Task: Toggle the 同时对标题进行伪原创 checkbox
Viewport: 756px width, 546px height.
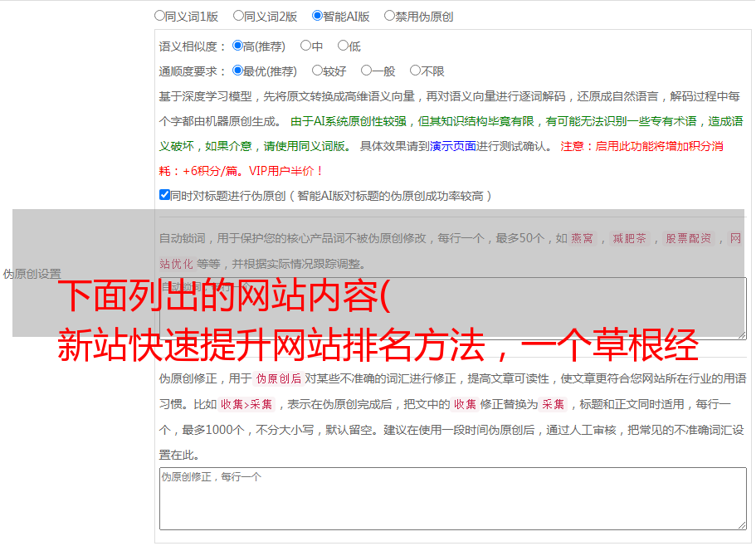Action: (x=164, y=195)
